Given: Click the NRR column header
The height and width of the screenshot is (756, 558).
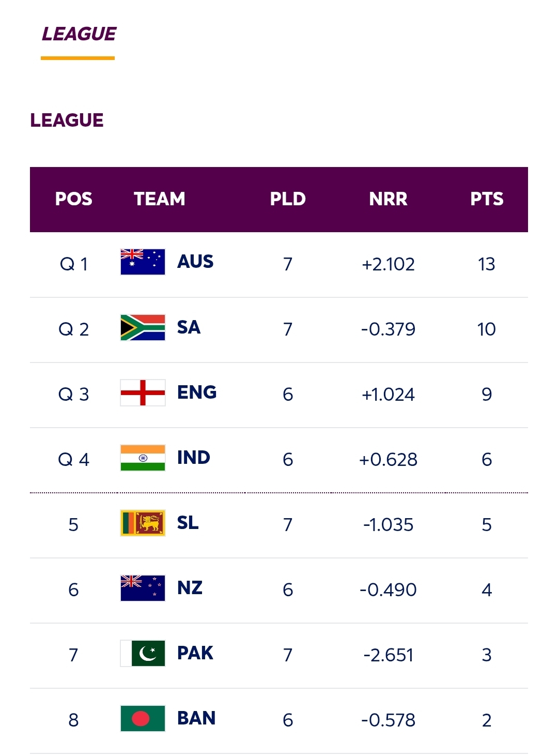Looking at the screenshot, I should (x=388, y=199).
